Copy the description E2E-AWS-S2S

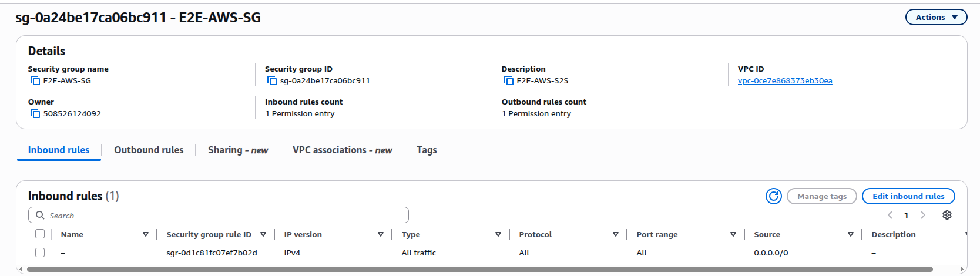pyautogui.click(x=509, y=81)
